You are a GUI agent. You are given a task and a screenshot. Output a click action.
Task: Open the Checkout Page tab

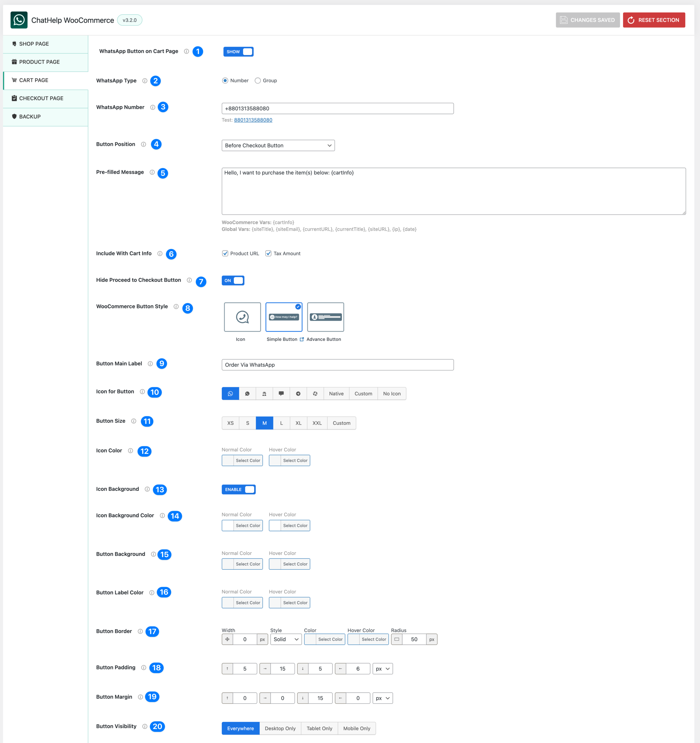[41, 98]
